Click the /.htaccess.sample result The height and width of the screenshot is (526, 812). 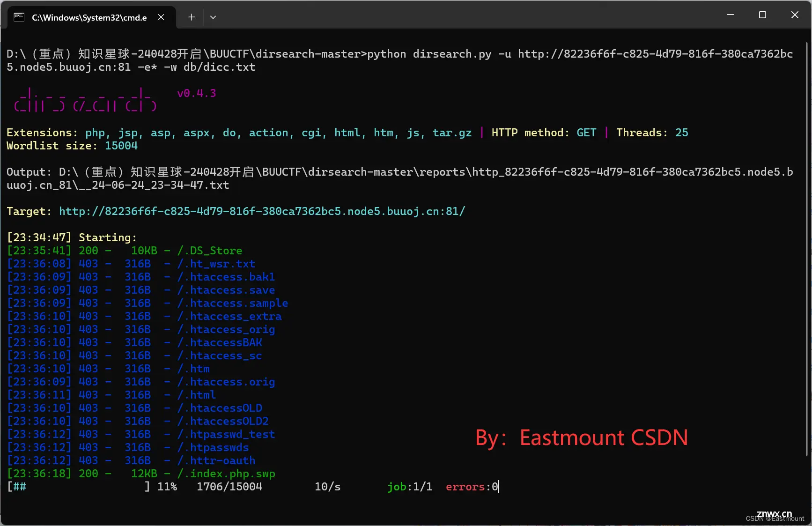tap(148, 303)
